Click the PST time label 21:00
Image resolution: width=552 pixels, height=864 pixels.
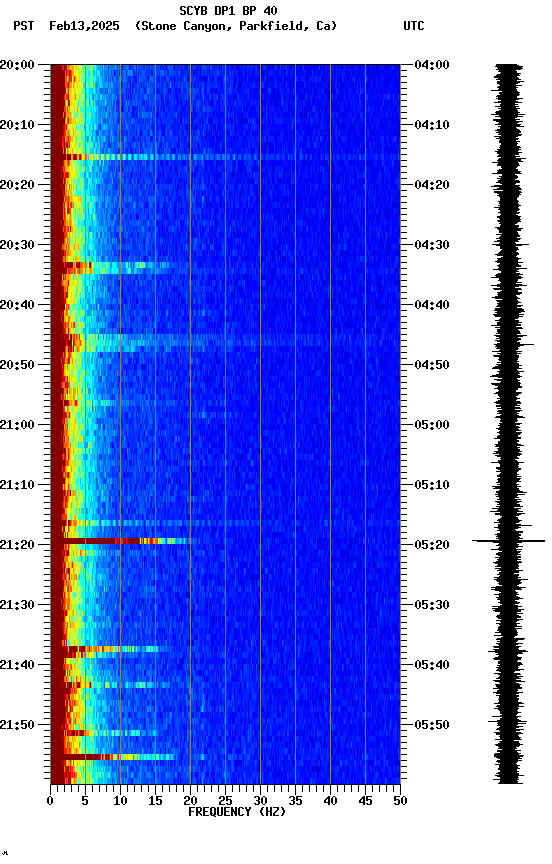tap(17, 425)
